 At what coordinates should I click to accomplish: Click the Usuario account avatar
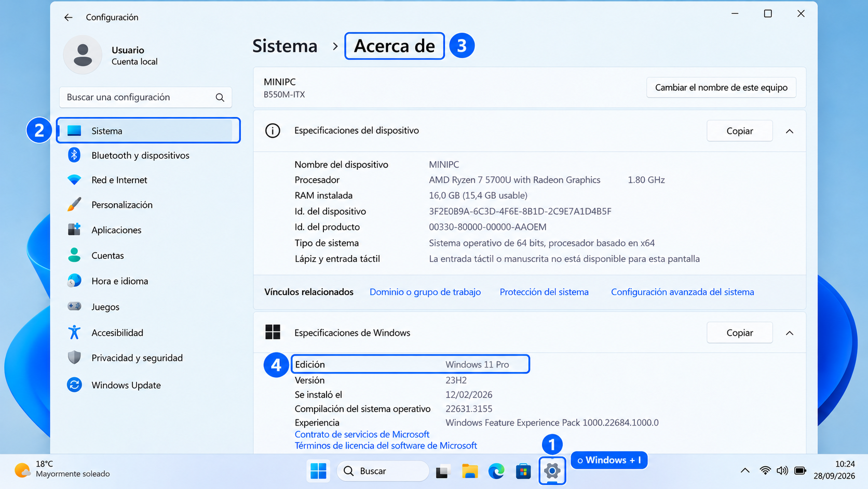coord(83,55)
